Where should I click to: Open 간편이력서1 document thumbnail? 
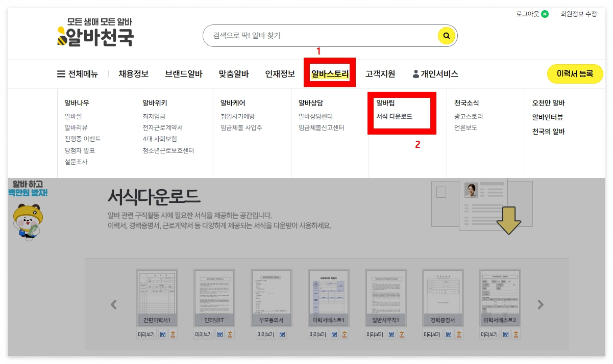pos(157,298)
